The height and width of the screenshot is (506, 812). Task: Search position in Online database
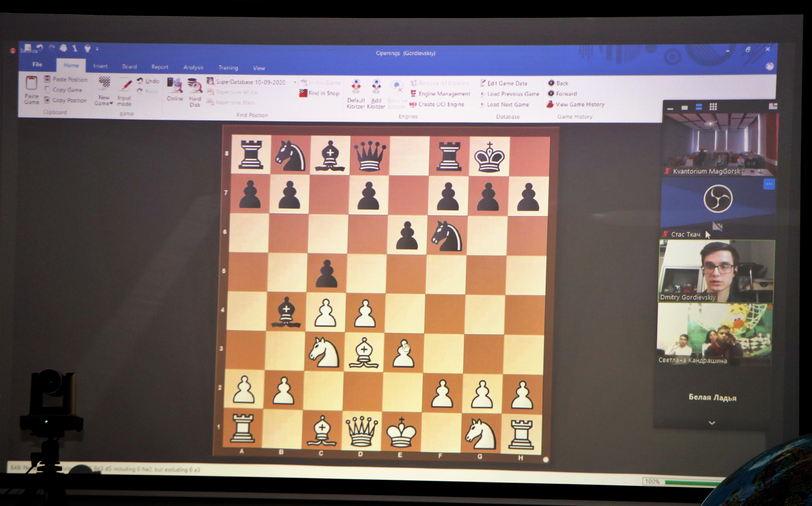[x=175, y=90]
